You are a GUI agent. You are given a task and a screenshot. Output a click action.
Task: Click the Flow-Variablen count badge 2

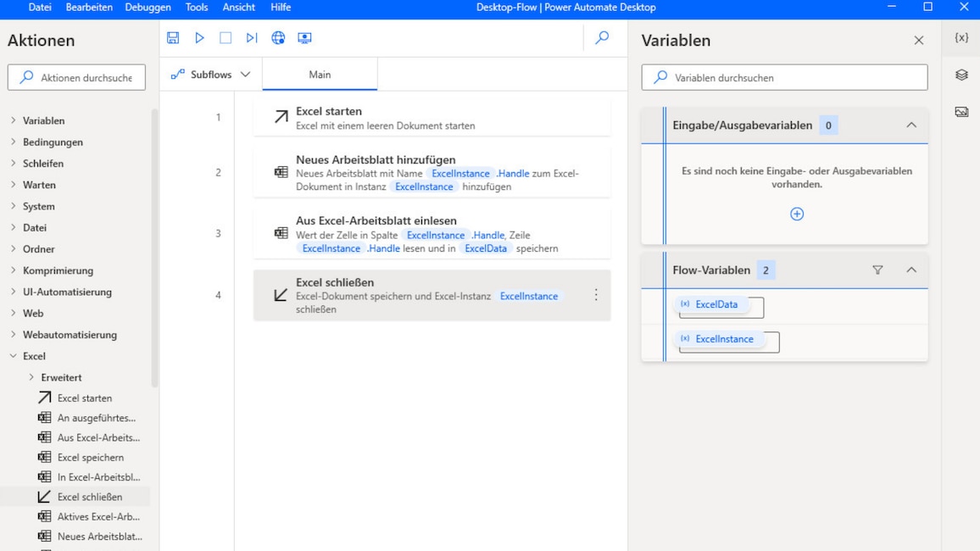766,270
